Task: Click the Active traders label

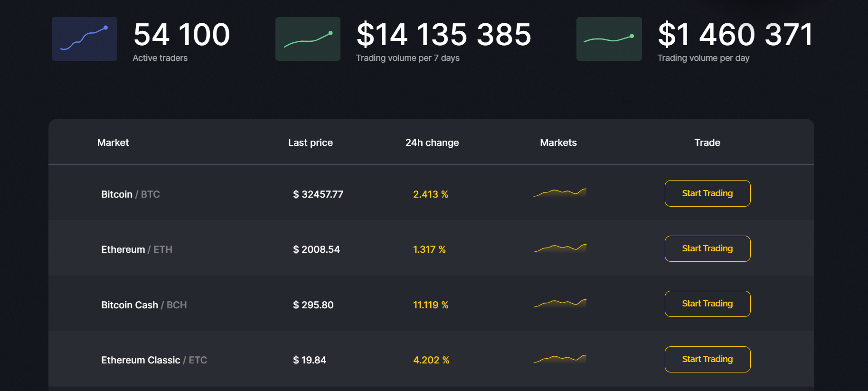Action: tap(160, 58)
